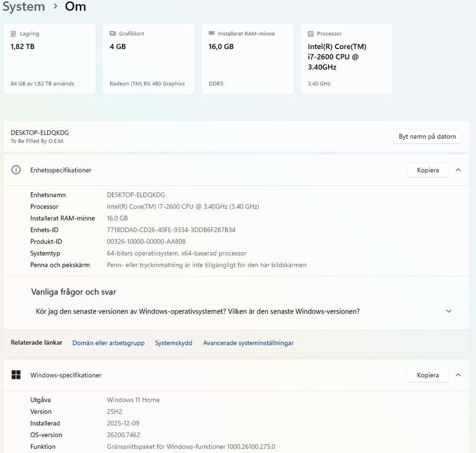Open the Systemskydd link
The height and width of the screenshot is (453, 476).
click(174, 343)
